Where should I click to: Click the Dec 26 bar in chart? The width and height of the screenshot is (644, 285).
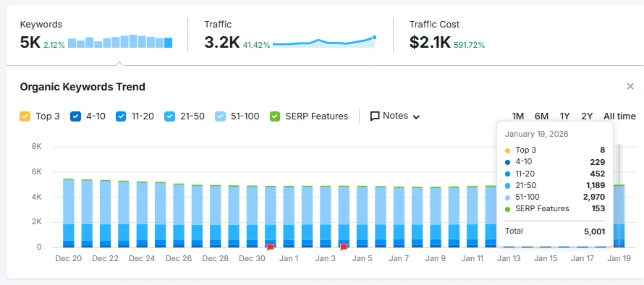178,216
